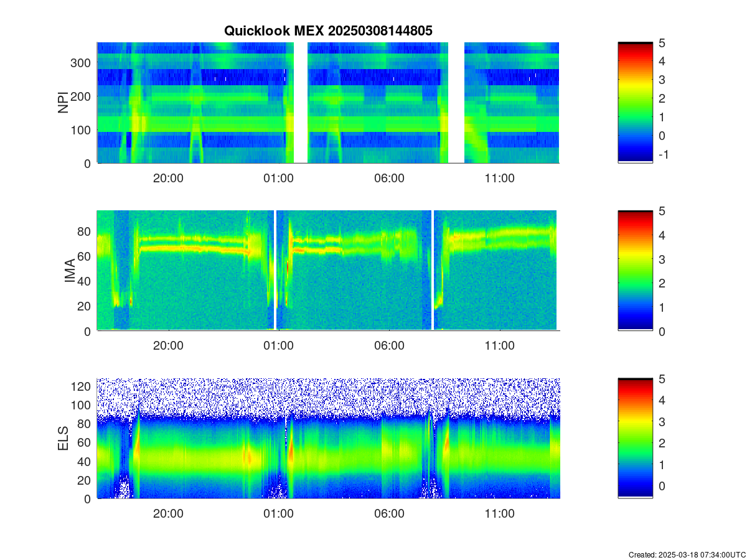Image resolution: width=747 pixels, height=560 pixels.
Task: Click the 200 tick on NPI y-axis
Action: 82,96
